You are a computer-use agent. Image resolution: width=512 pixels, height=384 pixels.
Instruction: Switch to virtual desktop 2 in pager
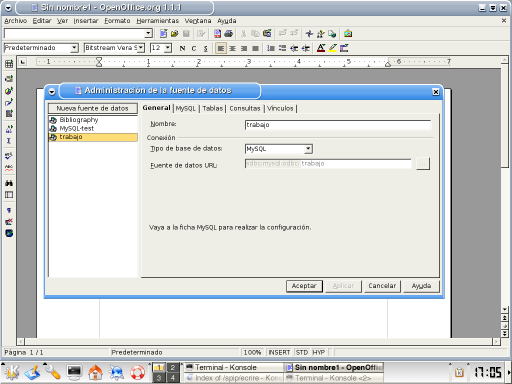tap(173, 368)
